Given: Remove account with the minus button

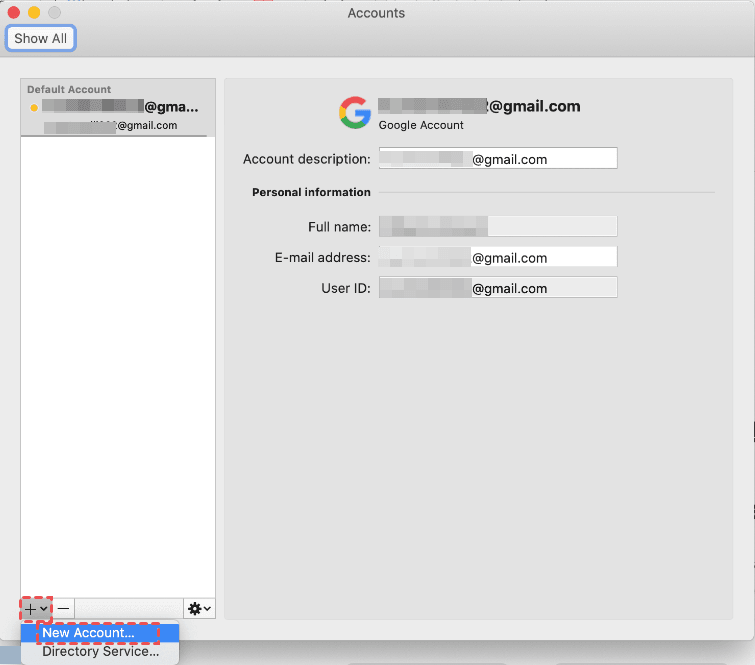Looking at the screenshot, I should coord(63,609).
